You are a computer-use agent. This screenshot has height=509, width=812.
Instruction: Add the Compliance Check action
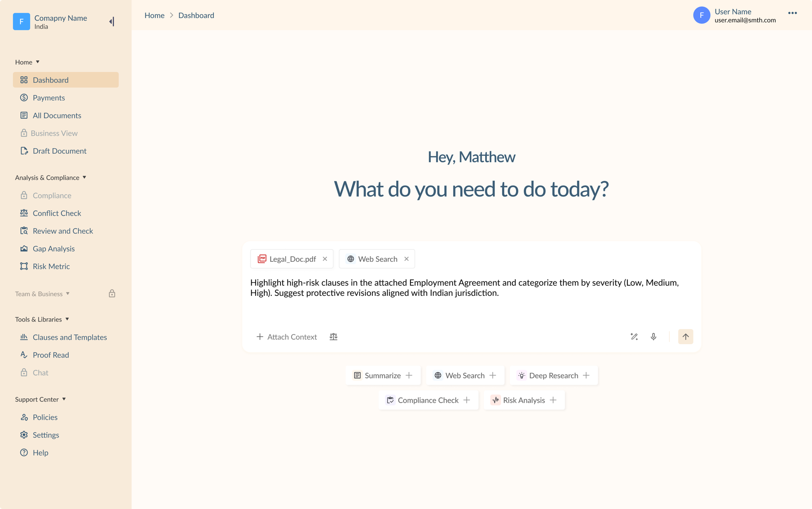pyautogui.click(x=428, y=400)
